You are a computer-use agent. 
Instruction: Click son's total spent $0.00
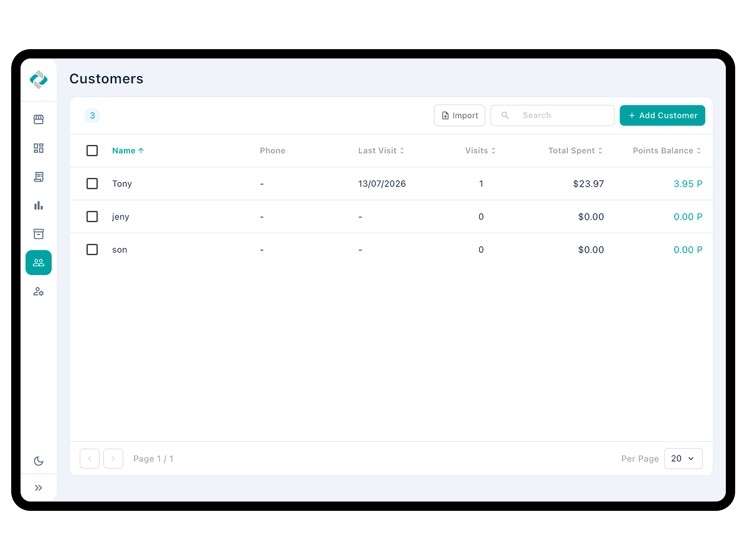tap(591, 250)
